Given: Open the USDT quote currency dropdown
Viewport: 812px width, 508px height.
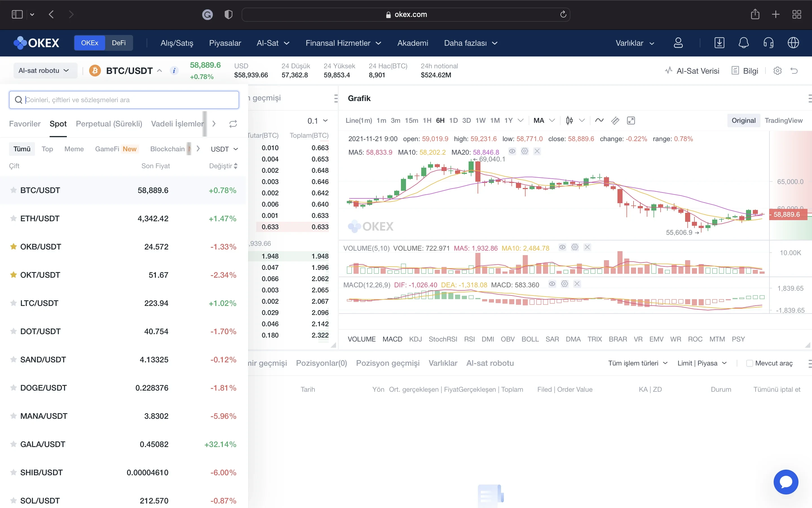Looking at the screenshot, I should [224, 149].
